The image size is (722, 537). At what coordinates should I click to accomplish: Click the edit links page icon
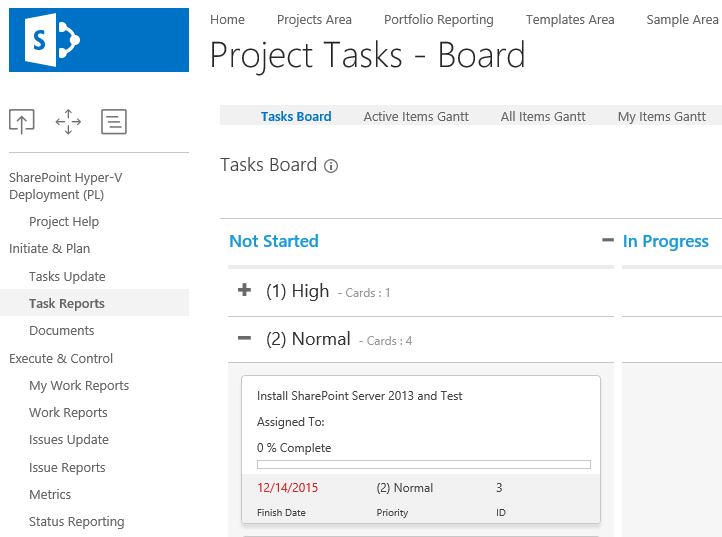(x=114, y=122)
